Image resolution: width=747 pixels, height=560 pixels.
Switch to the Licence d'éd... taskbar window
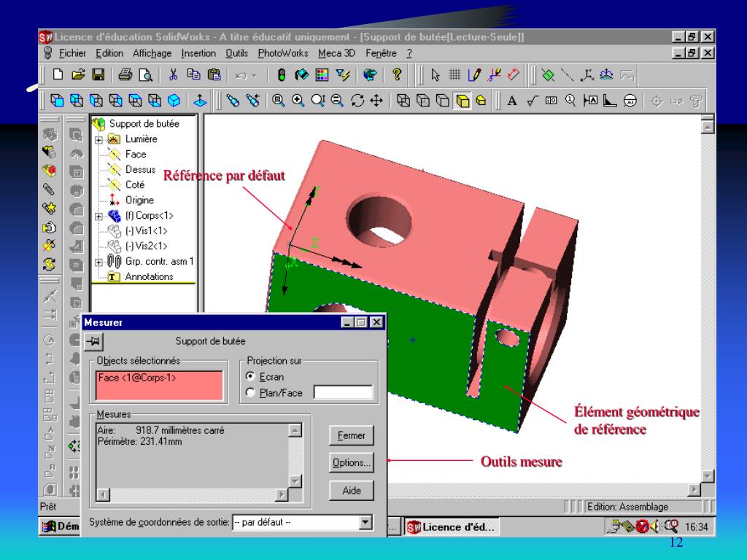tap(452, 526)
